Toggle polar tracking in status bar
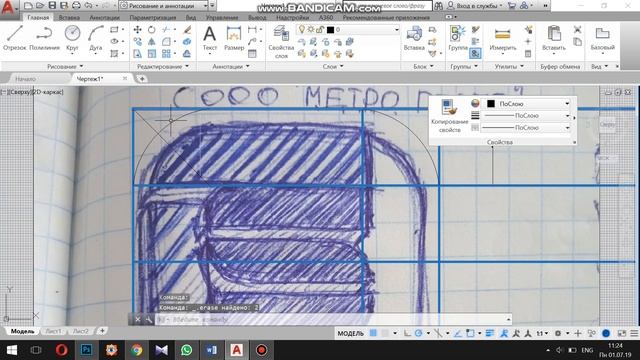 click(x=418, y=333)
